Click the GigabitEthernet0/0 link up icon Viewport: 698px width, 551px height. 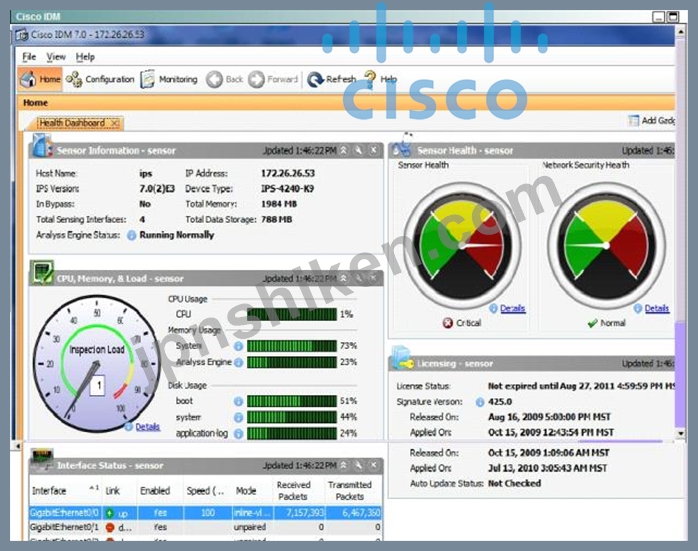[109, 513]
